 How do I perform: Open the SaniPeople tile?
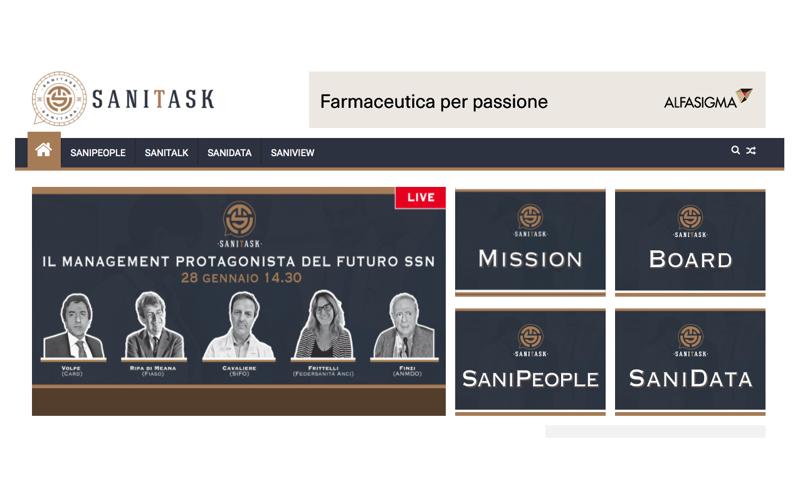pyautogui.click(x=530, y=362)
